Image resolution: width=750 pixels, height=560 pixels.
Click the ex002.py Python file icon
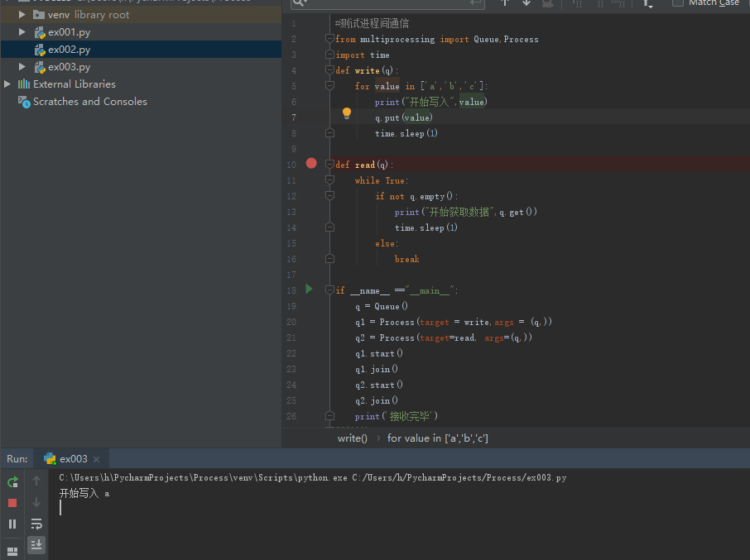pos(40,50)
